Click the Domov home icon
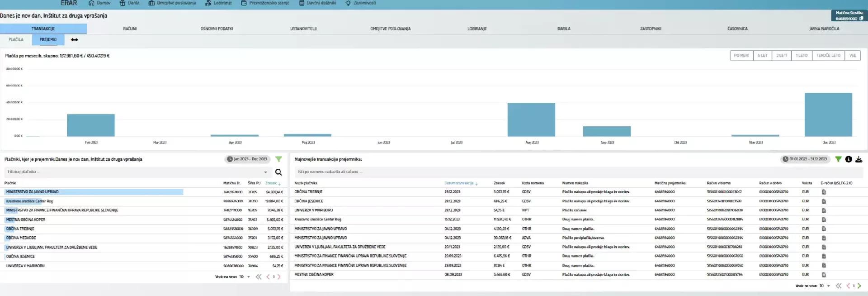Viewport: 868px width, 296px height. [x=91, y=3]
